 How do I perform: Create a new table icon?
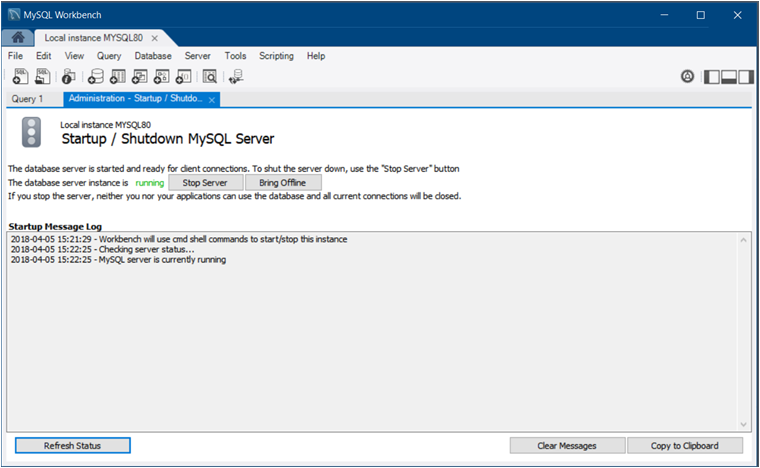(x=117, y=77)
